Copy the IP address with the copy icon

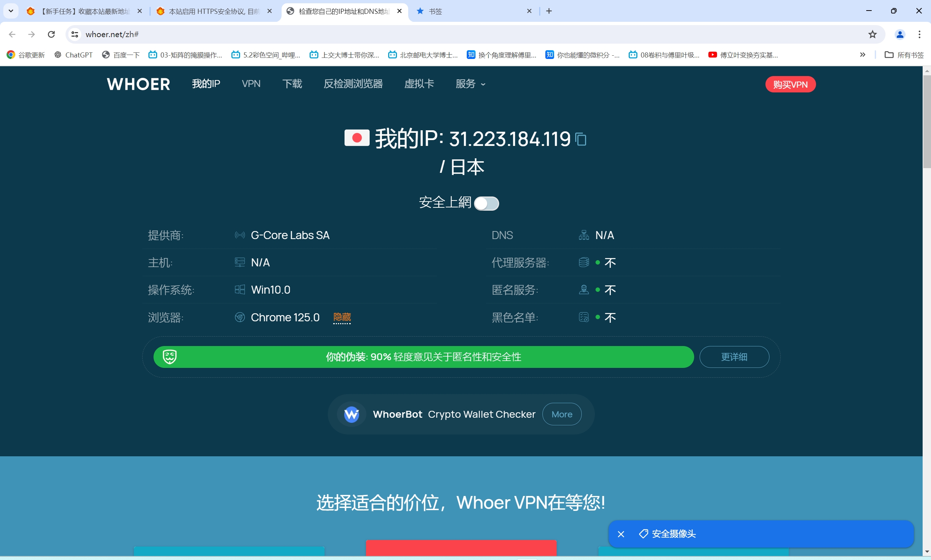point(581,139)
